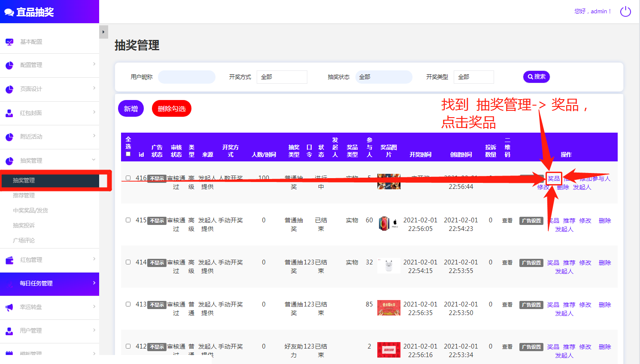Click the 页面设计 pie icon
The width and height of the screenshot is (640, 364).
[x=9, y=89]
